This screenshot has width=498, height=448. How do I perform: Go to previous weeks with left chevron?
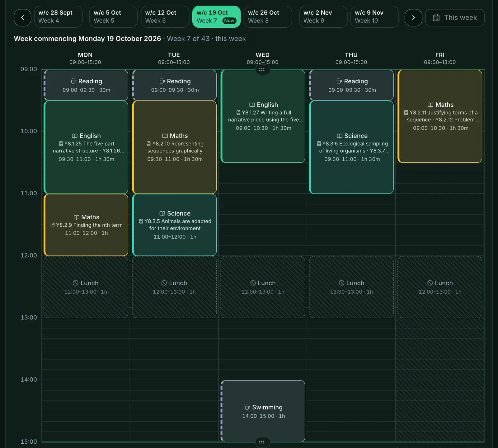(x=22, y=18)
